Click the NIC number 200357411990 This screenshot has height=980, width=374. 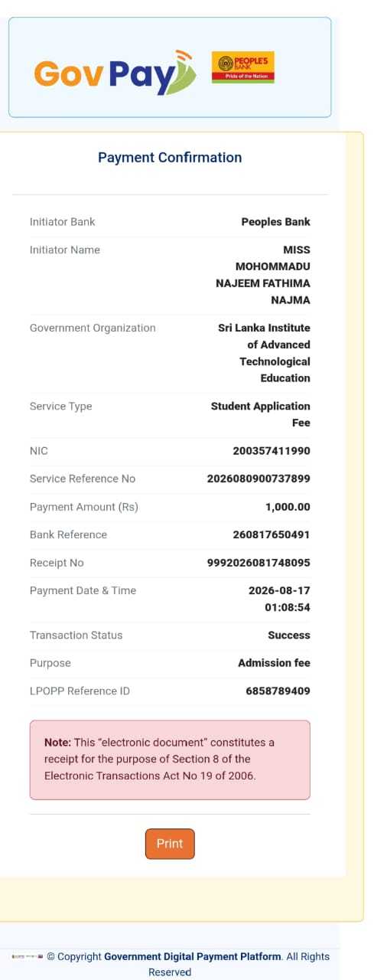coord(272,451)
